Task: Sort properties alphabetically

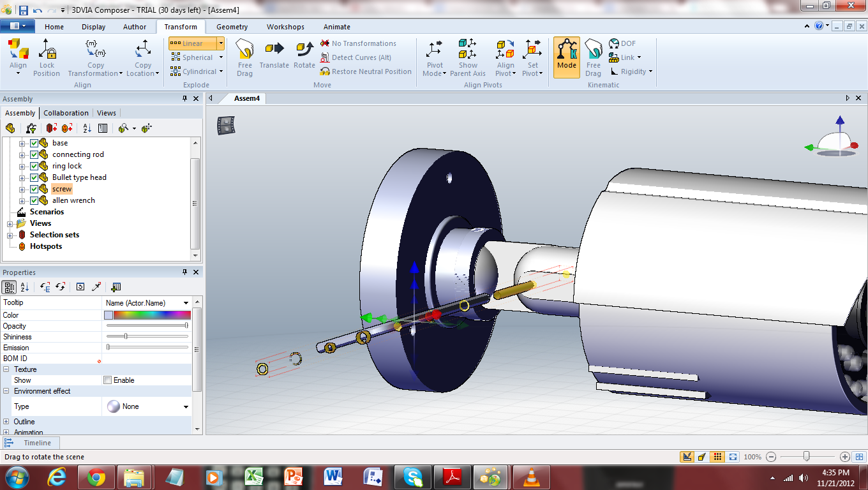Action: coord(25,287)
